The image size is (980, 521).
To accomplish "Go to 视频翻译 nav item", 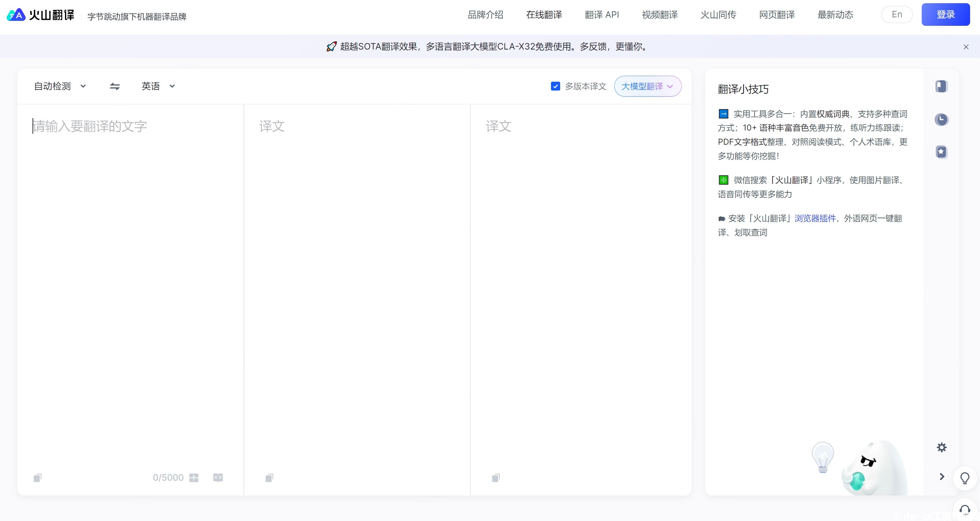I will tap(660, 15).
